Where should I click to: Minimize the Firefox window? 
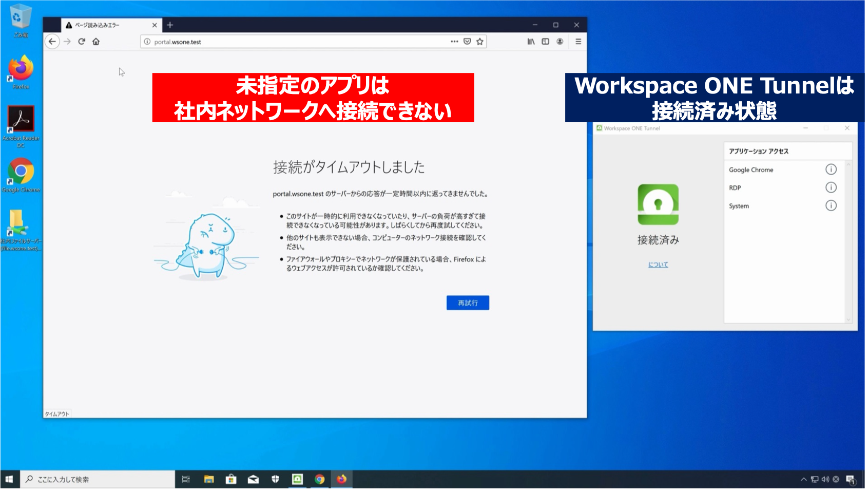coord(535,25)
